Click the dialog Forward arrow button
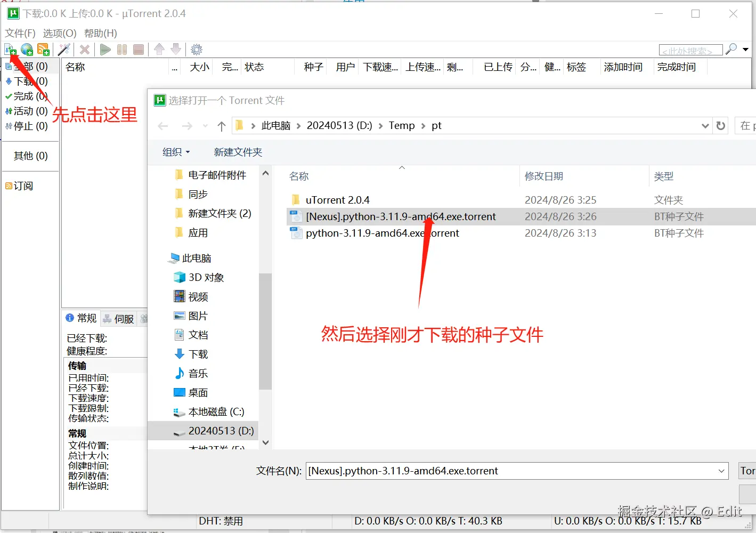 point(187,126)
